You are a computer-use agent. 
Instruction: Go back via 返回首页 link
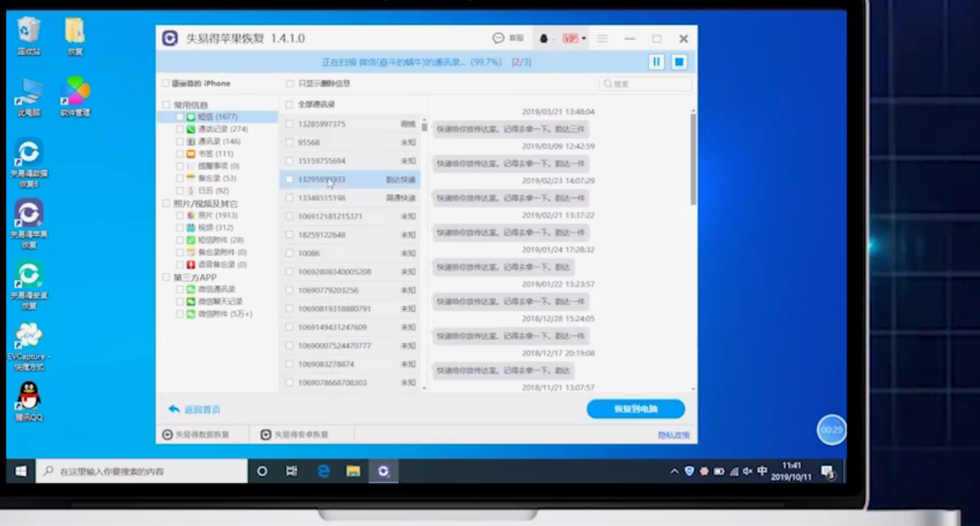click(x=194, y=410)
